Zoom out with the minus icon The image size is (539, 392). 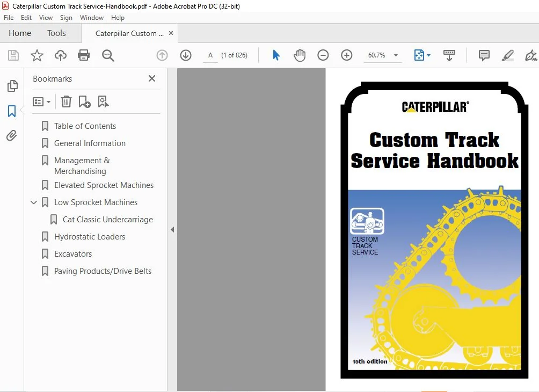click(323, 55)
